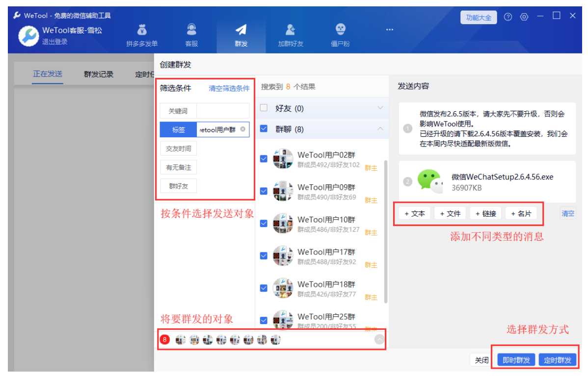Click the WeTool用户02群 name
Screen dimensions: 588x376
pyautogui.click(x=326, y=155)
